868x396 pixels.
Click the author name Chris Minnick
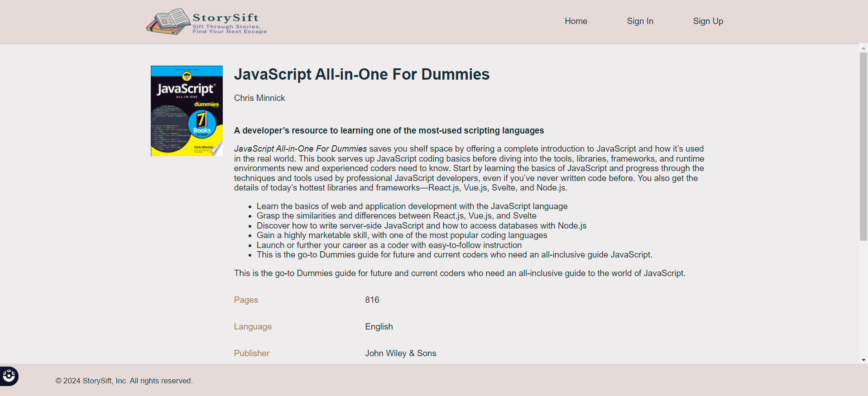point(259,98)
